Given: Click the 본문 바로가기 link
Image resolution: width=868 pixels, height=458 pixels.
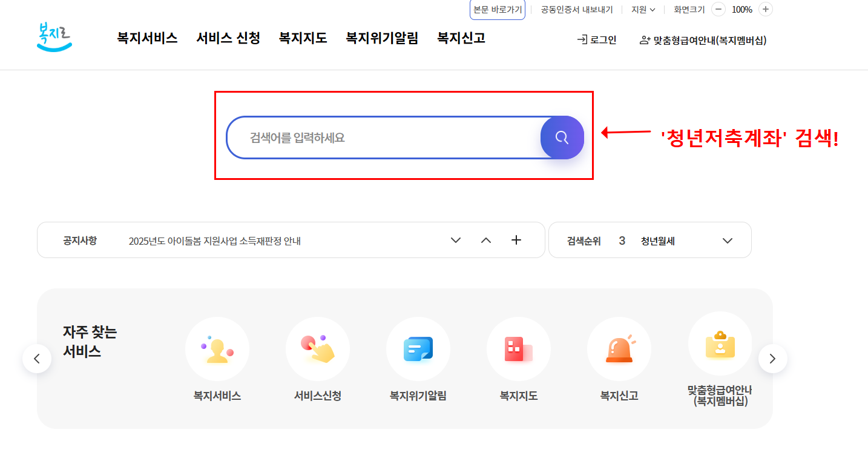Looking at the screenshot, I should [x=497, y=10].
